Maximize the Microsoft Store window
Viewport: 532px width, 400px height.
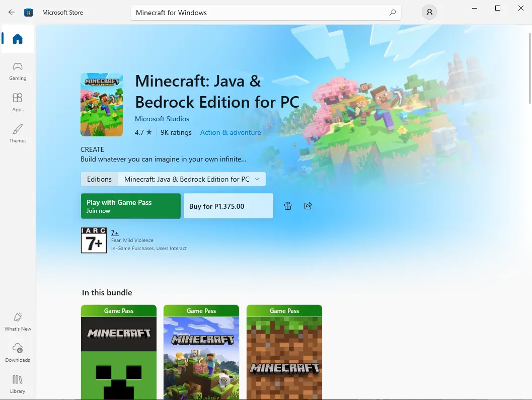tap(498, 8)
